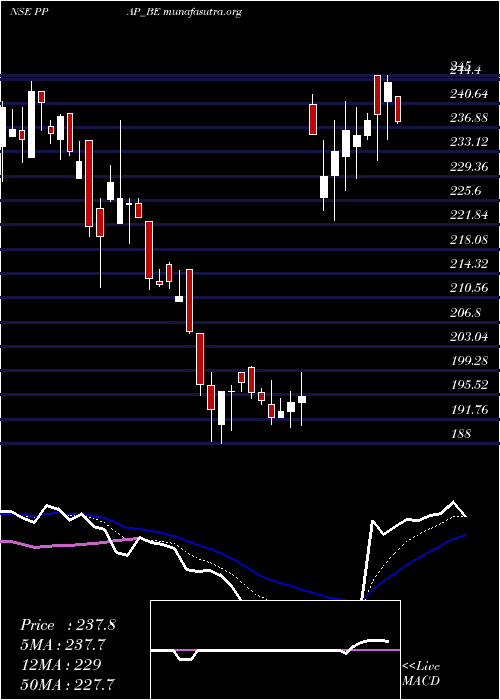Screen dimensions: 500x700
Task: Click the 221.84 price level label
Action: pos(469,215)
